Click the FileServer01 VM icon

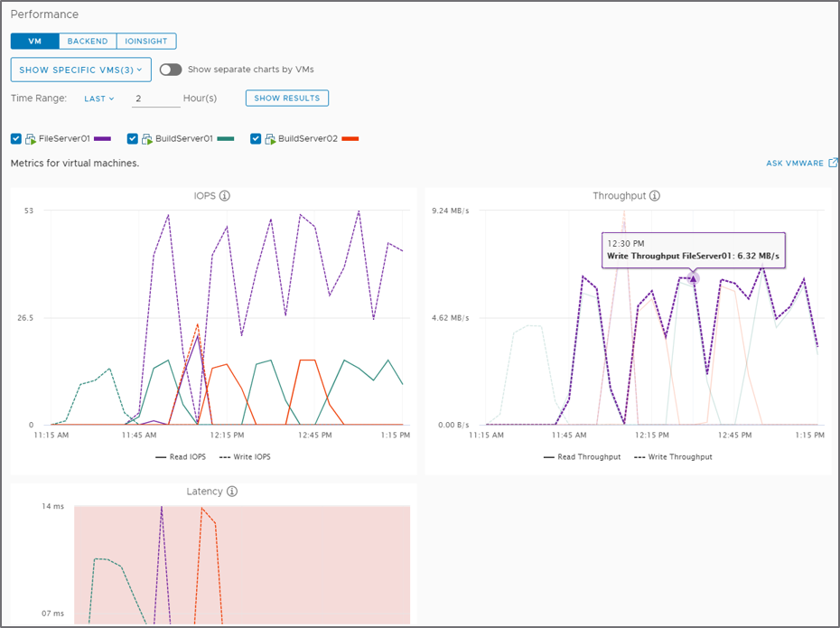click(x=31, y=139)
